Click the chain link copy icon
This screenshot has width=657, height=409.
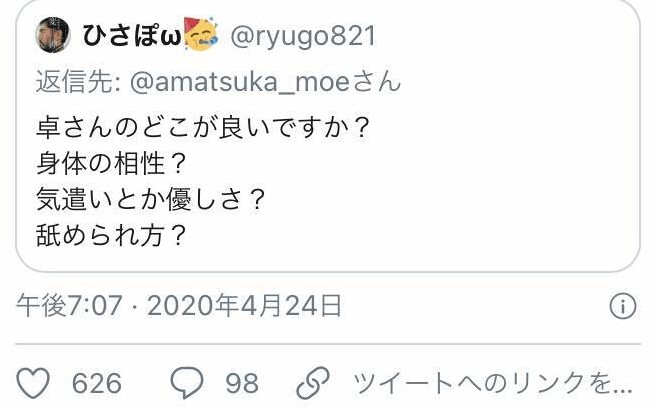tap(313, 383)
